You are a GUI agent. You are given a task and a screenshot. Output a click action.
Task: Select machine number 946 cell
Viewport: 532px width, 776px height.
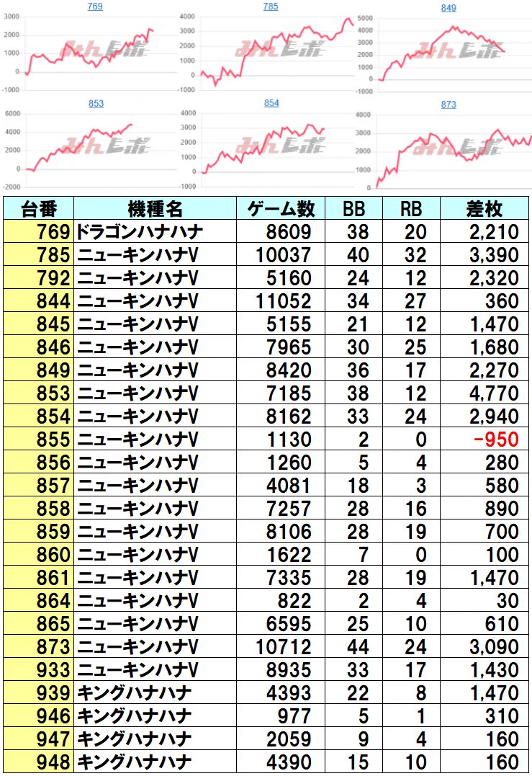(x=39, y=715)
